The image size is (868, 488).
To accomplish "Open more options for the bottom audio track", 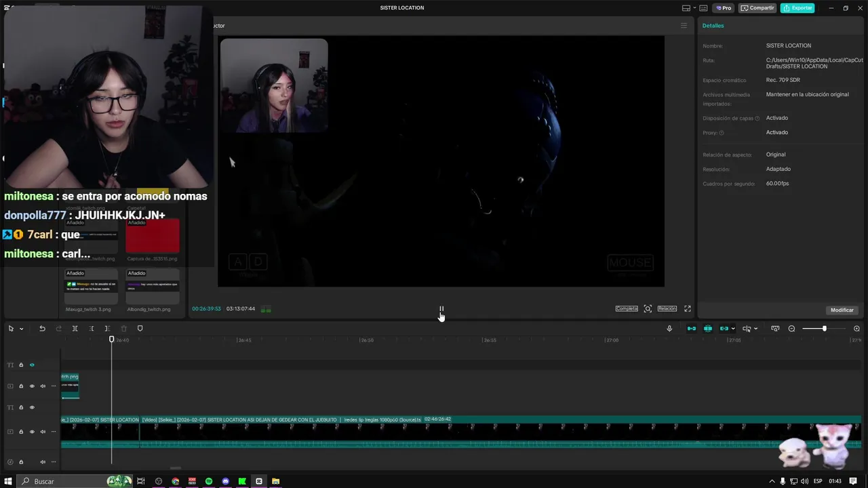I will point(54,462).
